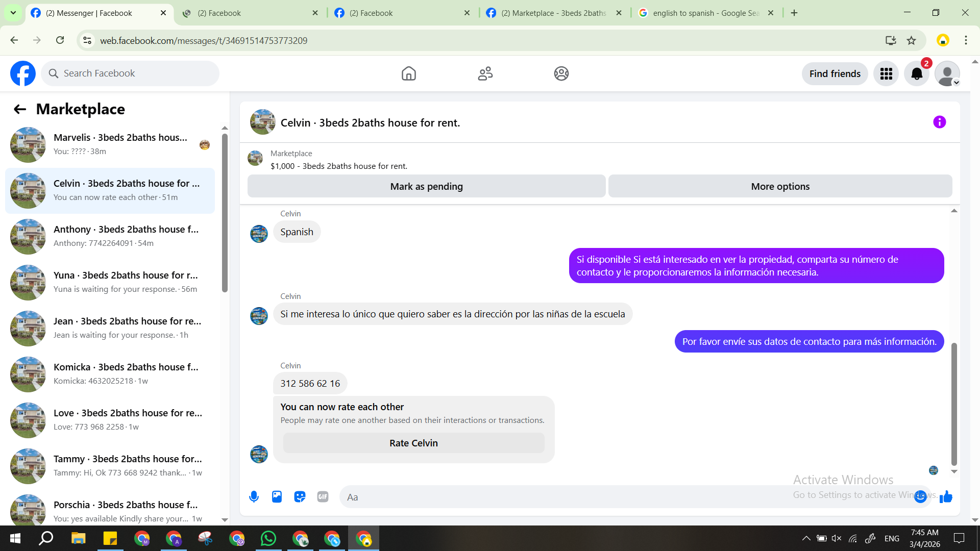Screen dimensions: 980x551
Task: Send a thumbs-up like
Action: click(946, 496)
